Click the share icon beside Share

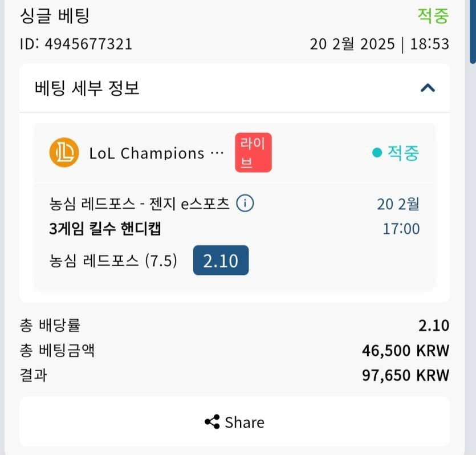pyautogui.click(x=212, y=422)
